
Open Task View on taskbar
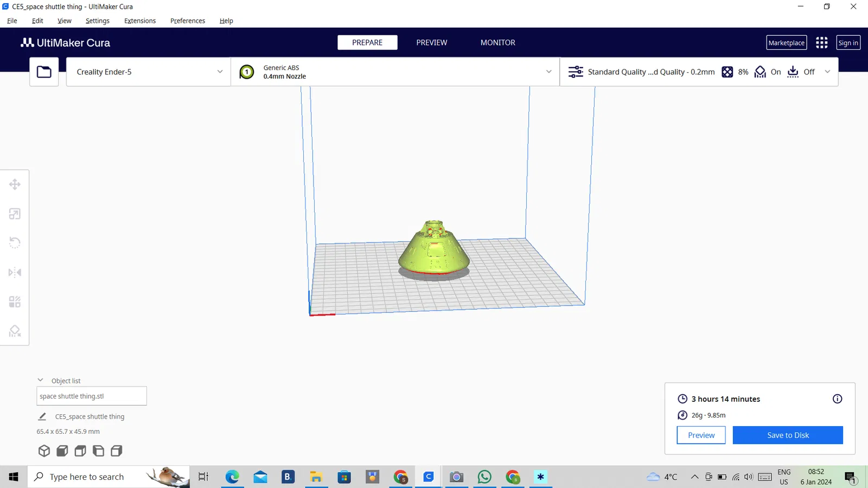click(x=203, y=477)
